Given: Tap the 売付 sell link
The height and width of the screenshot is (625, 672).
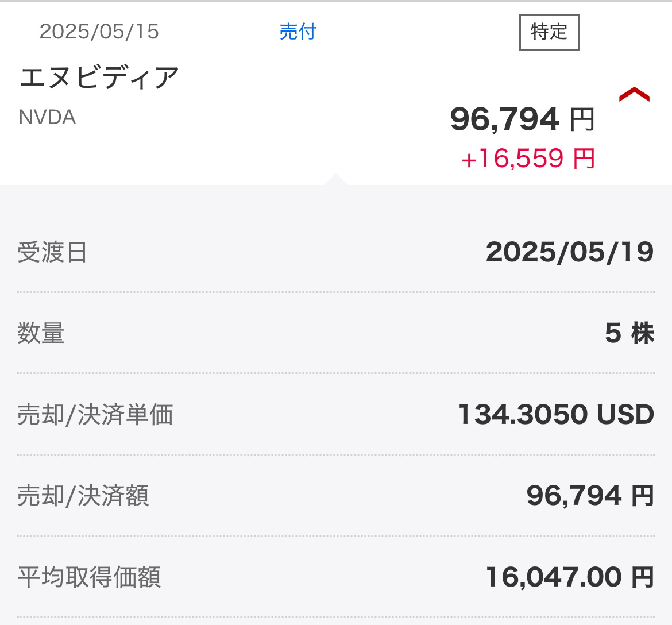Looking at the screenshot, I should pyautogui.click(x=298, y=32).
